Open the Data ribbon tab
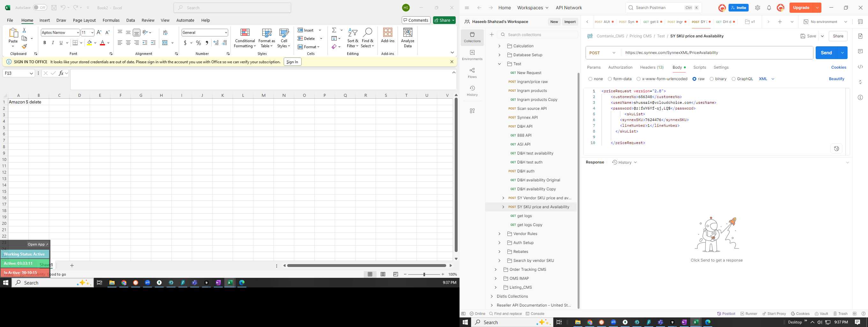Image resolution: width=868 pixels, height=327 pixels. tap(131, 20)
